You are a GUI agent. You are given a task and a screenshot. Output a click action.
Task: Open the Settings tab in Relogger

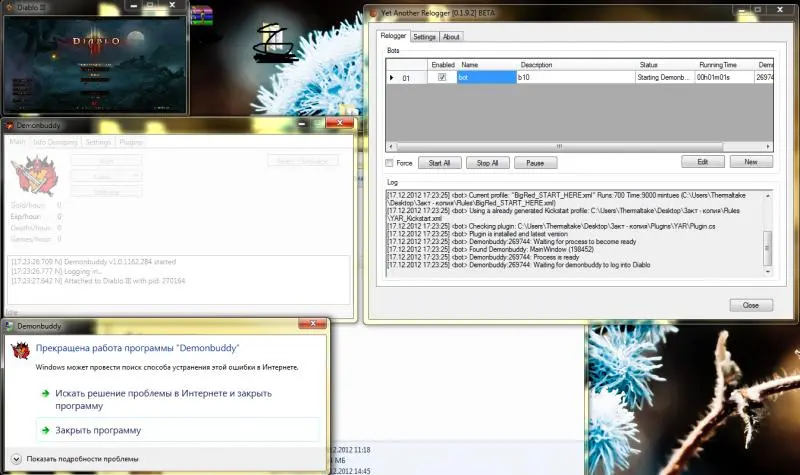[425, 37]
